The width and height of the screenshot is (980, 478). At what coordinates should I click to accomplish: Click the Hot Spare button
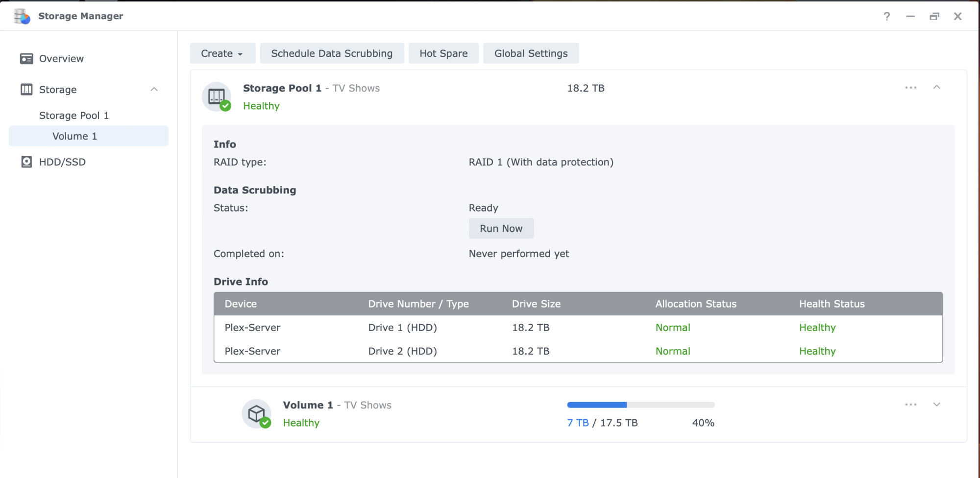point(443,53)
